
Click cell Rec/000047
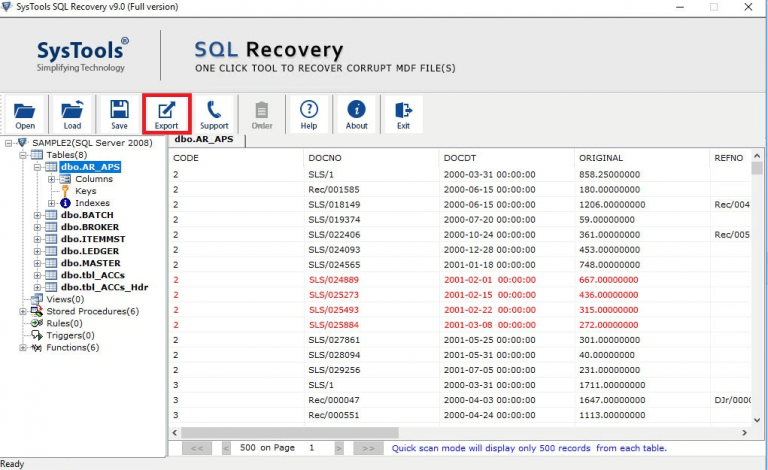coord(334,400)
